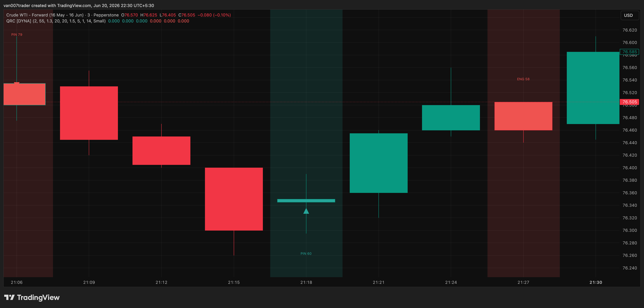The image size is (644, 308).
Task: Click the low value L76.405
Action: (x=168, y=15)
